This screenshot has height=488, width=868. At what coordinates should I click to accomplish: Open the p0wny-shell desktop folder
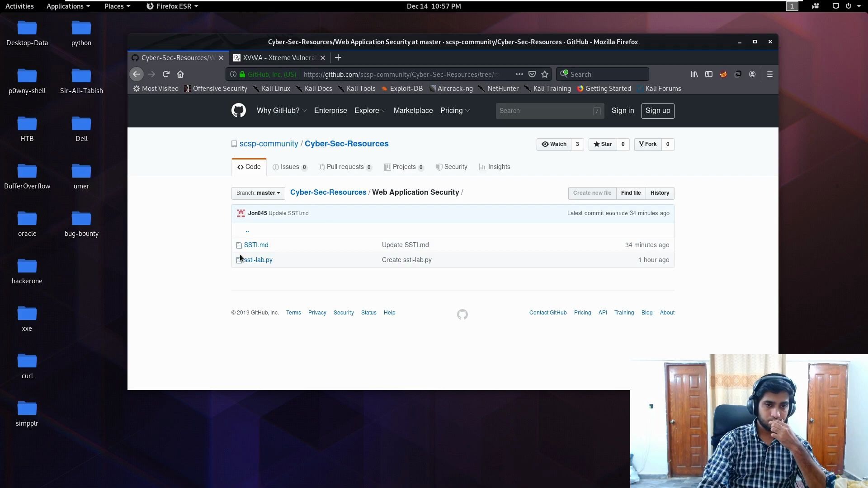27,81
